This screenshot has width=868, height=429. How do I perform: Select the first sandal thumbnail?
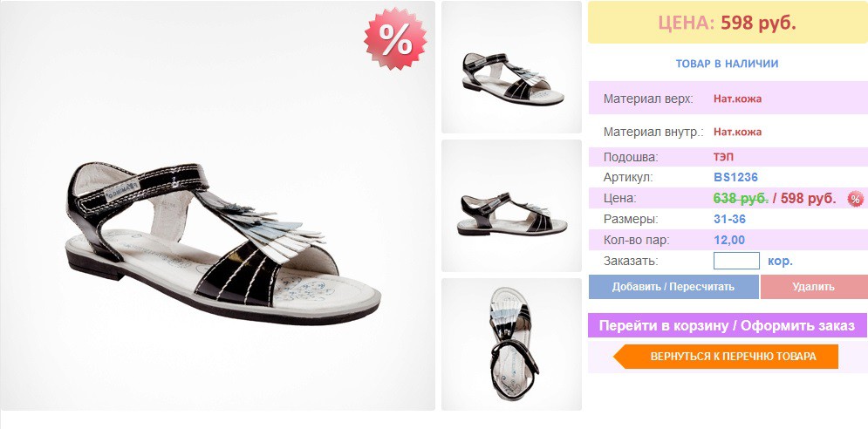click(511, 67)
